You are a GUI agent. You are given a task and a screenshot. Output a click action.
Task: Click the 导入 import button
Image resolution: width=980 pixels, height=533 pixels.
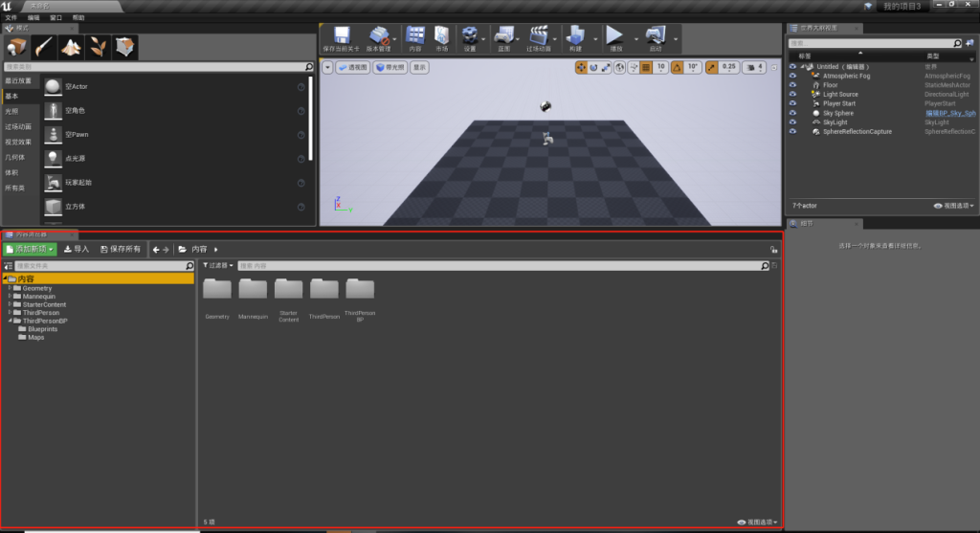click(77, 250)
